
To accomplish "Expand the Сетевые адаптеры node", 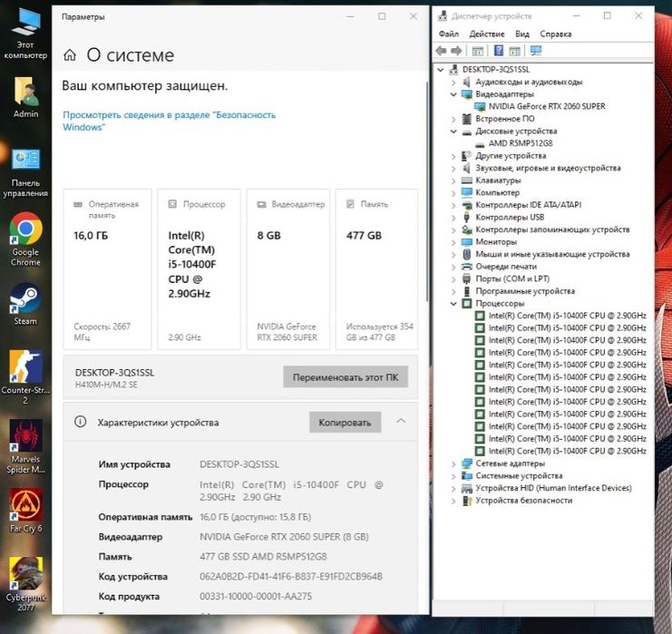I will pos(453,463).
